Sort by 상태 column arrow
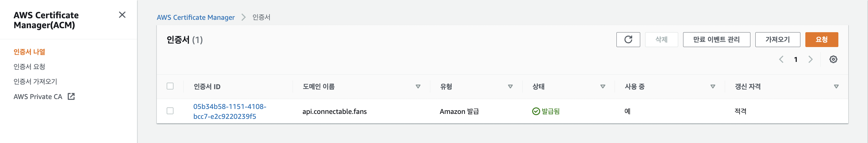The width and height of the screenshot is (868, 143). [603, 87]
